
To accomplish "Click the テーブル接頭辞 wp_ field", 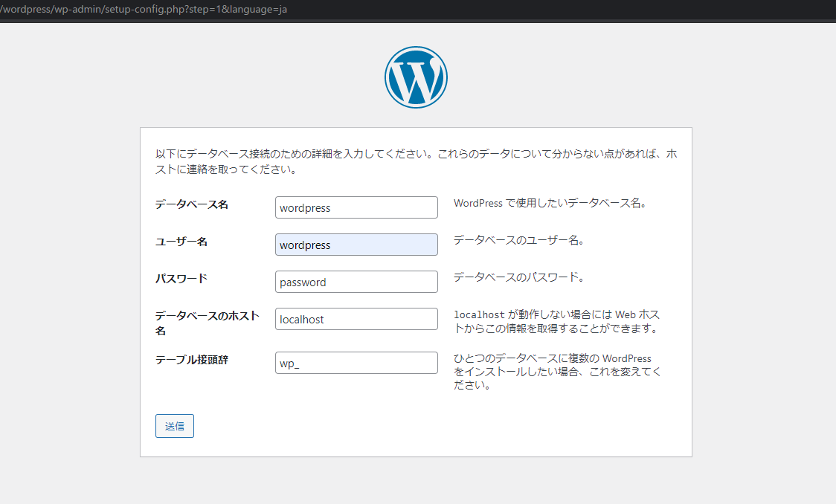I will 356,363.
